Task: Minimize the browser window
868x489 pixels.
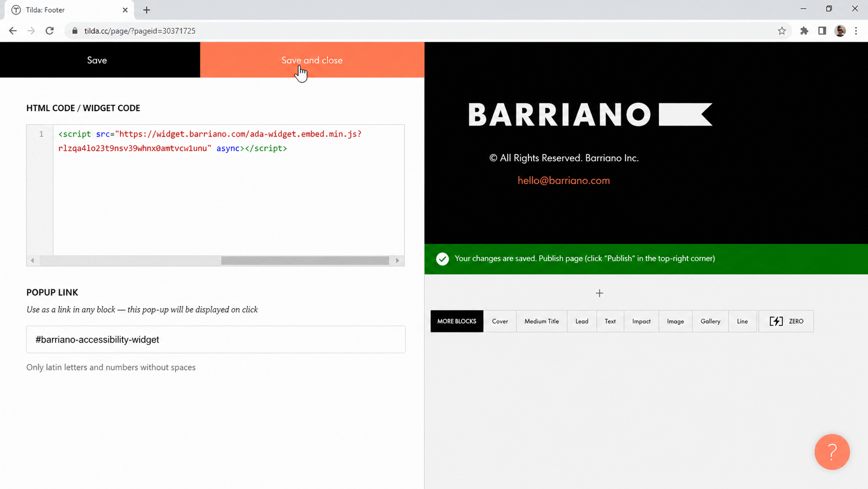Action: click(x=803, y=9)
